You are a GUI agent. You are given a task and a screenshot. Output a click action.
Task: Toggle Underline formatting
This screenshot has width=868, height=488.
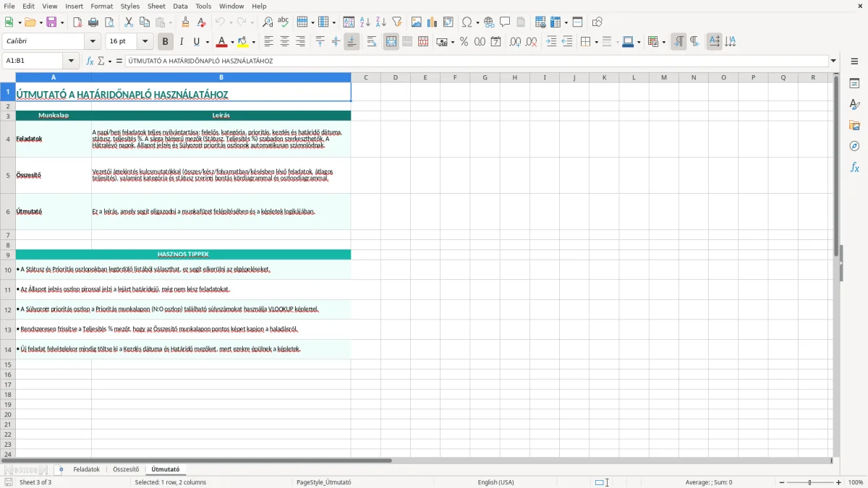tap(196, 42)
